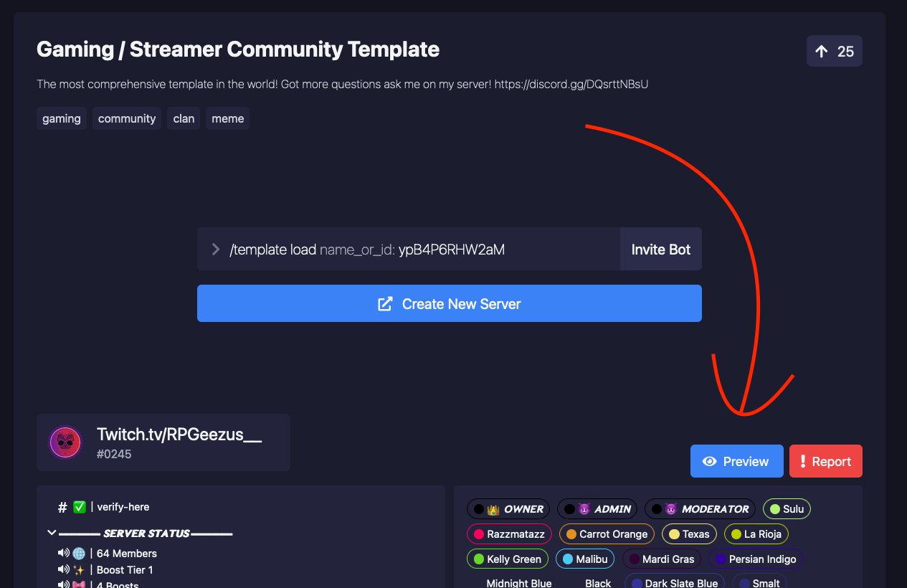Click the La Rioja color dot
The width and height of the screenshot is (907, 588).
(x=736, y=534)
